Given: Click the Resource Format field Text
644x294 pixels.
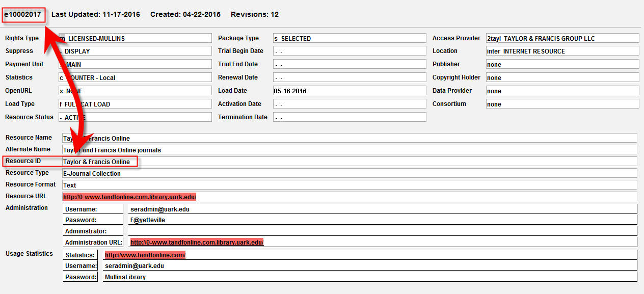Looking at the screenshot, I should click(350, 185).
